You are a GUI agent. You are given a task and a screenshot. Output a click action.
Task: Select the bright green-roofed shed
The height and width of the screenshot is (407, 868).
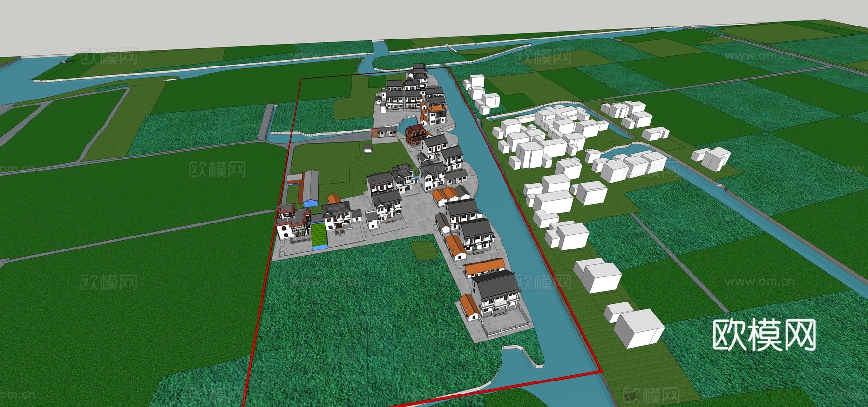[x=319, y=236]
